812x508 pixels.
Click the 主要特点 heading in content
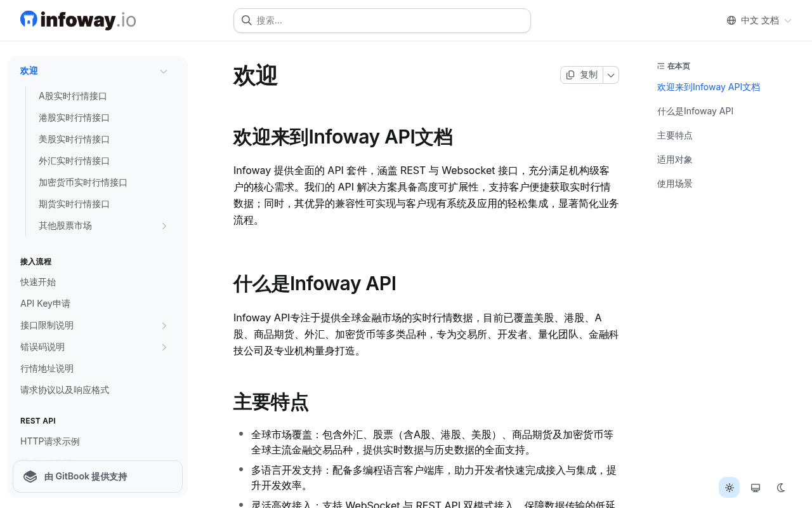[271, 403]
